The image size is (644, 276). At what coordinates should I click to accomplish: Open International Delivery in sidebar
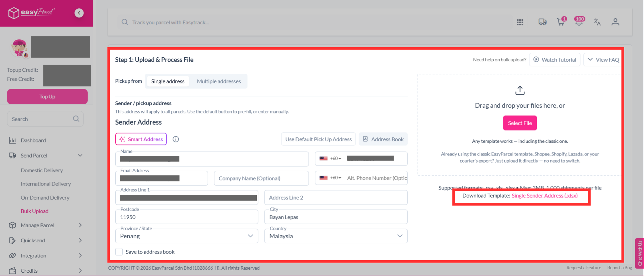[x=46, y=184]
